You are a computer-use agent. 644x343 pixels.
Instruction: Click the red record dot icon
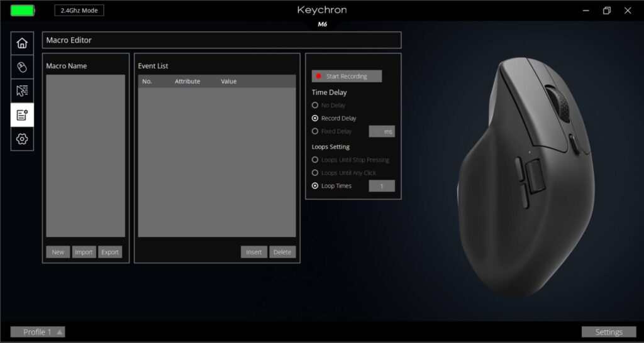click(318, 77)
